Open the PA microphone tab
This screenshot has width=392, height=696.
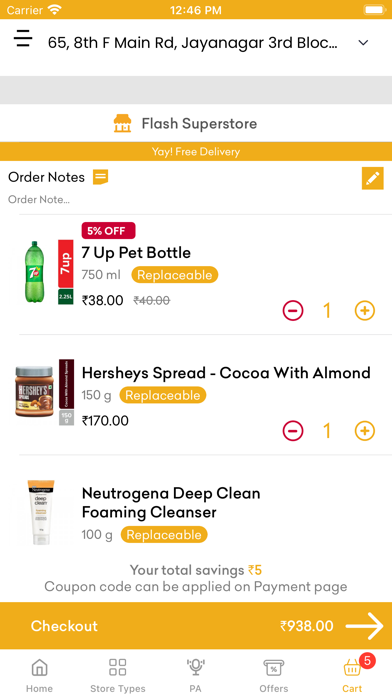tap(195, 675)
